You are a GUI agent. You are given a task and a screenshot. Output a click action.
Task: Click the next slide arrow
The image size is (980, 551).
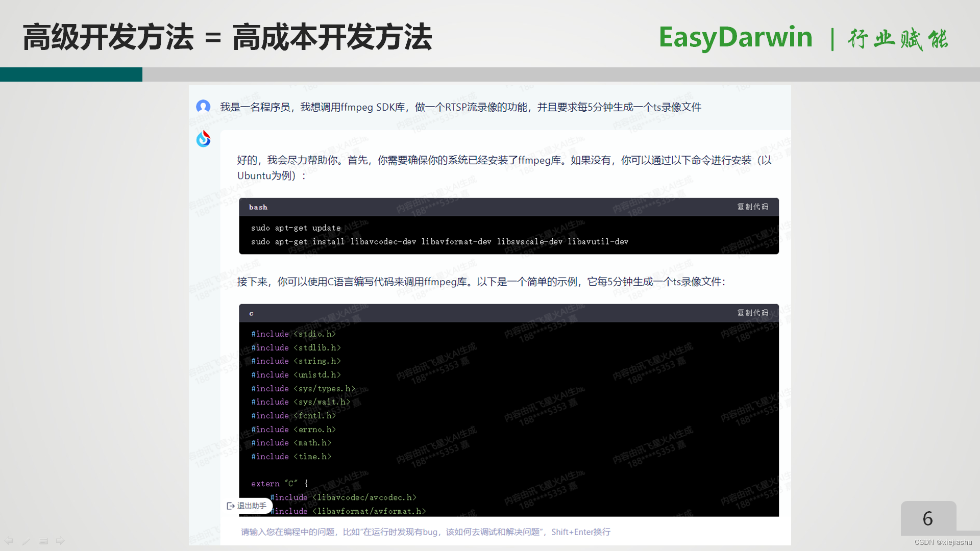point(60,541)
